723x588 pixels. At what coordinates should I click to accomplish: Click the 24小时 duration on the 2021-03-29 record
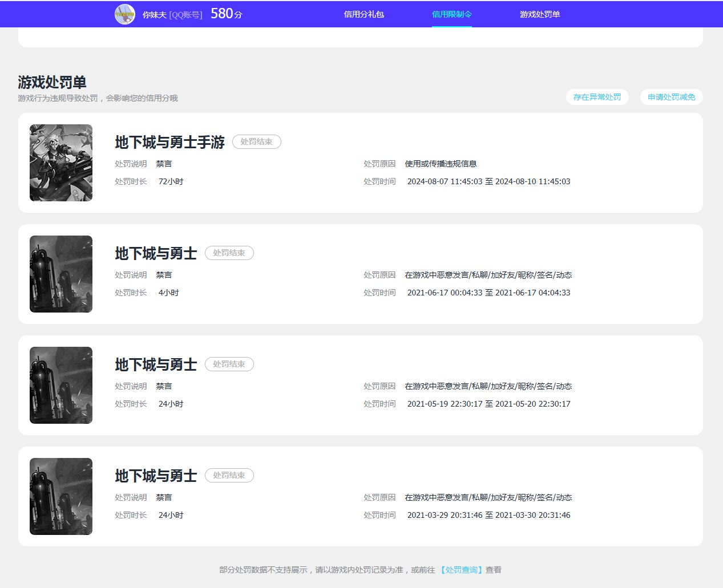tap(171, 515)
